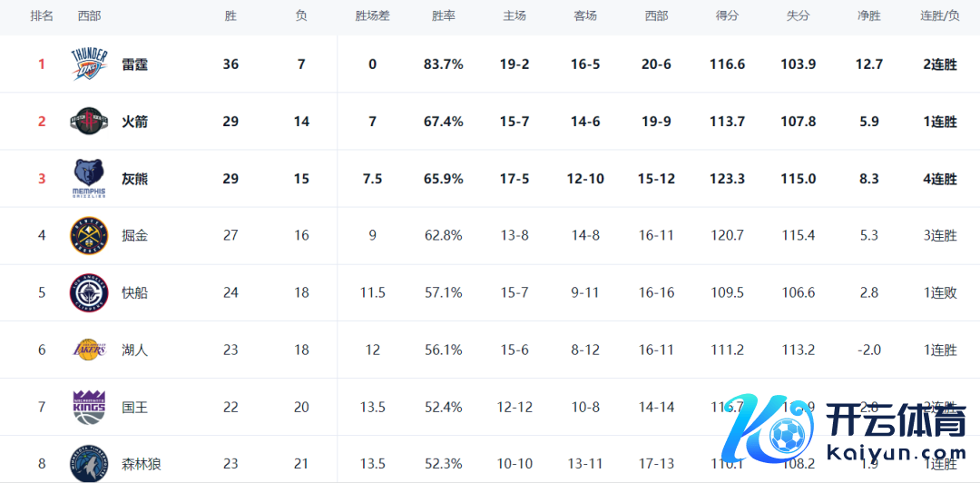Sort by 胜 wins column header
Image resolution: width=980 pixels, height=483 pixels.
point(230,16)
